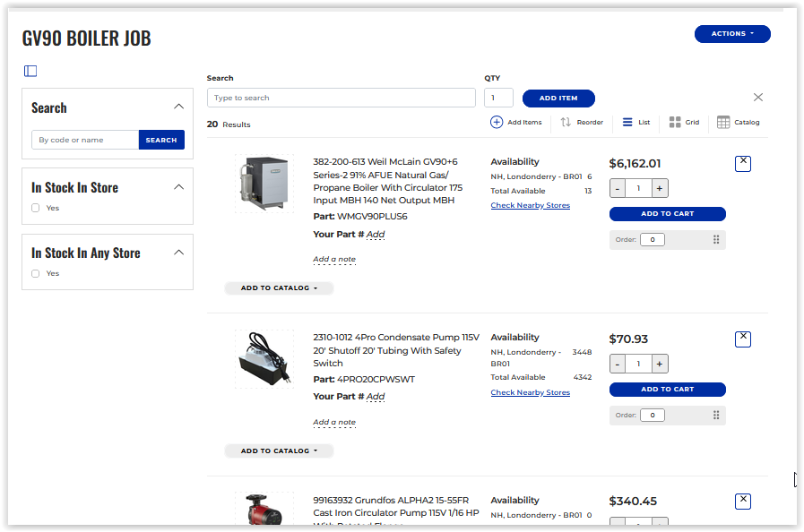Switch to Catalog view
Screen dimensions: 804x532
point(738,122)
